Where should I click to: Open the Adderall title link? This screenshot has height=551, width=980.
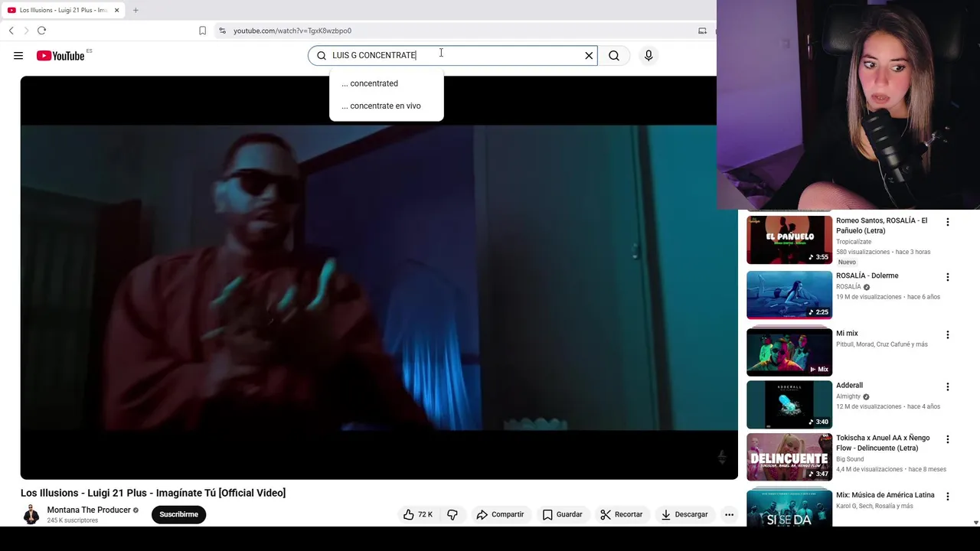coord(849,386)
